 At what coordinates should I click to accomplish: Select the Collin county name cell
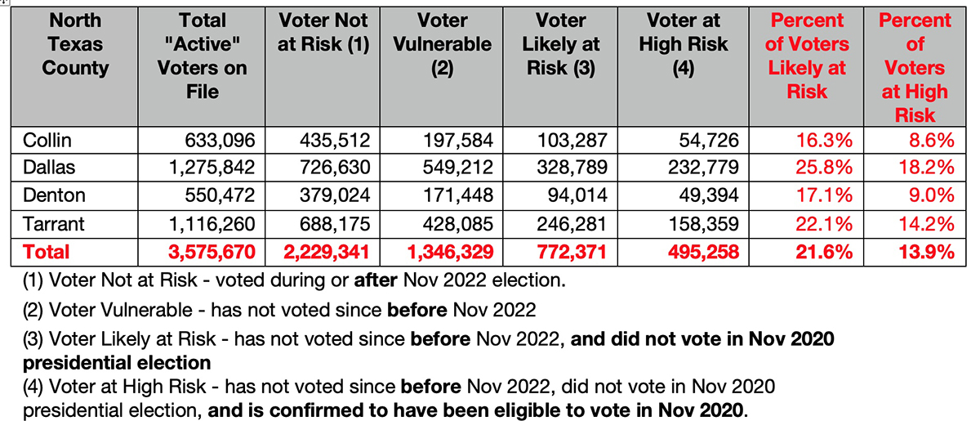[x=75, y=140]
